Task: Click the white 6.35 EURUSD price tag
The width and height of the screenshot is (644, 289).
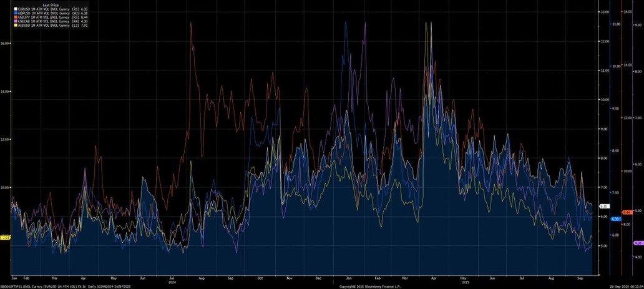Action: pos(605,207)
